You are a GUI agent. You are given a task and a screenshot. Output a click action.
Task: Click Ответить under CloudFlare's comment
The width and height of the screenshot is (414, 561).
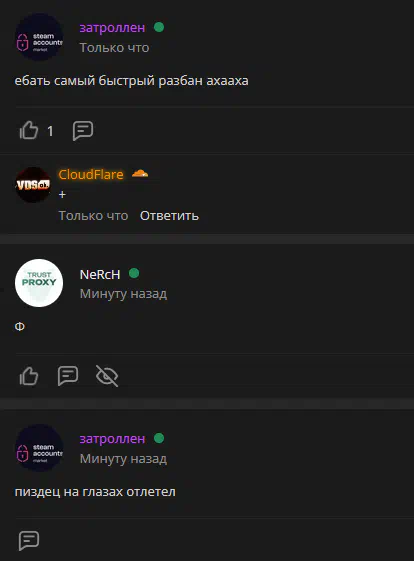tap(169, 216)
